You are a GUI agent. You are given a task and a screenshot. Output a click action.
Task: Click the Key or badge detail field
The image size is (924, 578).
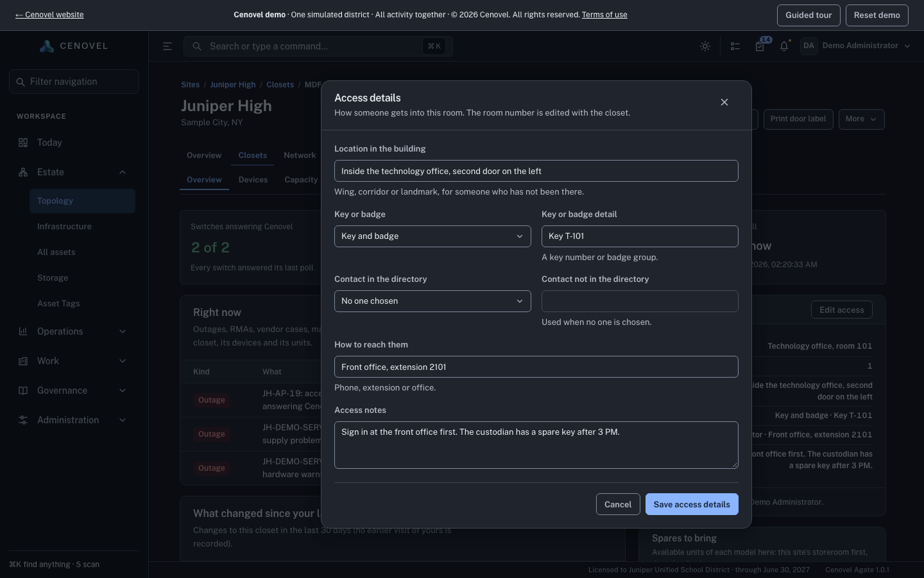tap(640, 236)
